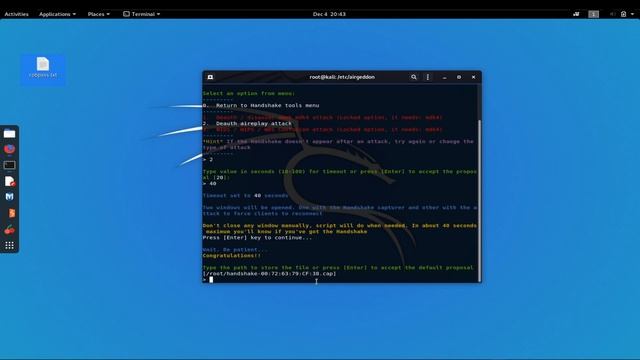Viewport: 640px width, 360px height.
Task: Expand the system menu arrow in top bar
Action: 633,14
